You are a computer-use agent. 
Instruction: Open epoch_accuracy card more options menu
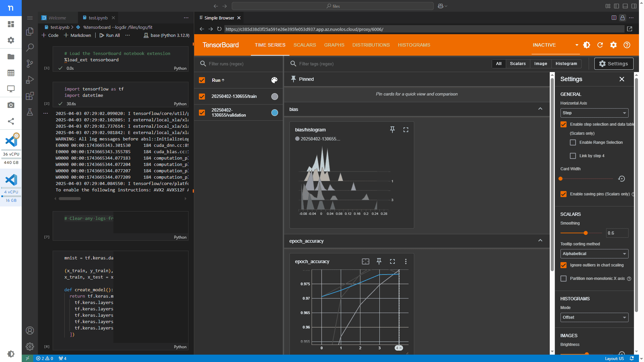pyautogui.click(x=406, y=261)
